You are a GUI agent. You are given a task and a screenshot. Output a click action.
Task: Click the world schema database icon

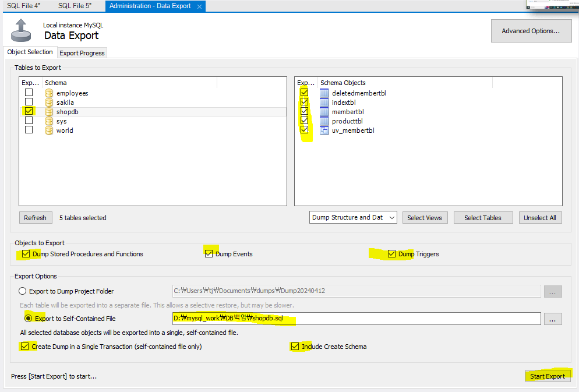point(49,130)
